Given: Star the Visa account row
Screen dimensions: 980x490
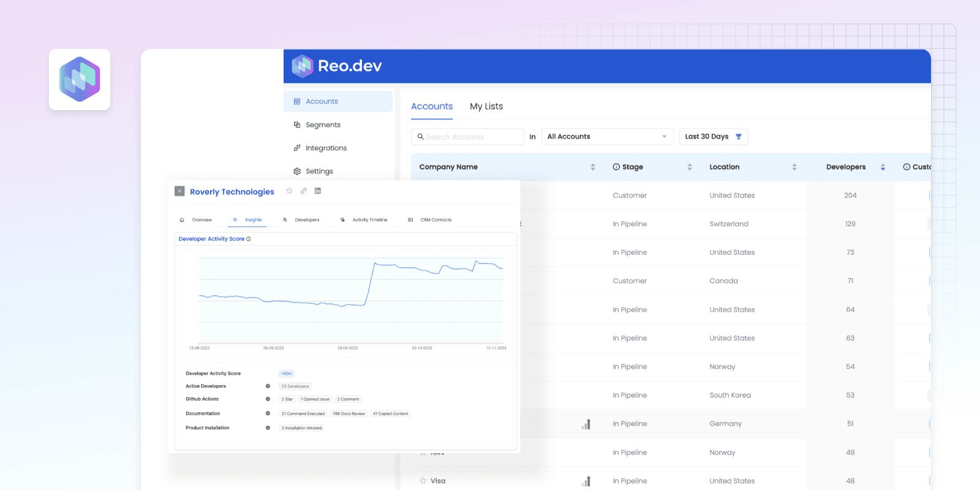Looking at the screenshot, I should click(x=423, y=481).
